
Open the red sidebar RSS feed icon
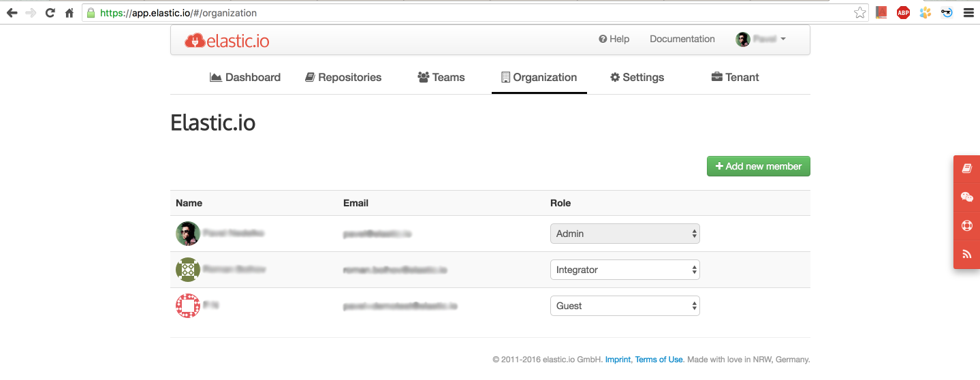pyautogui.click(x=967, y=254)
